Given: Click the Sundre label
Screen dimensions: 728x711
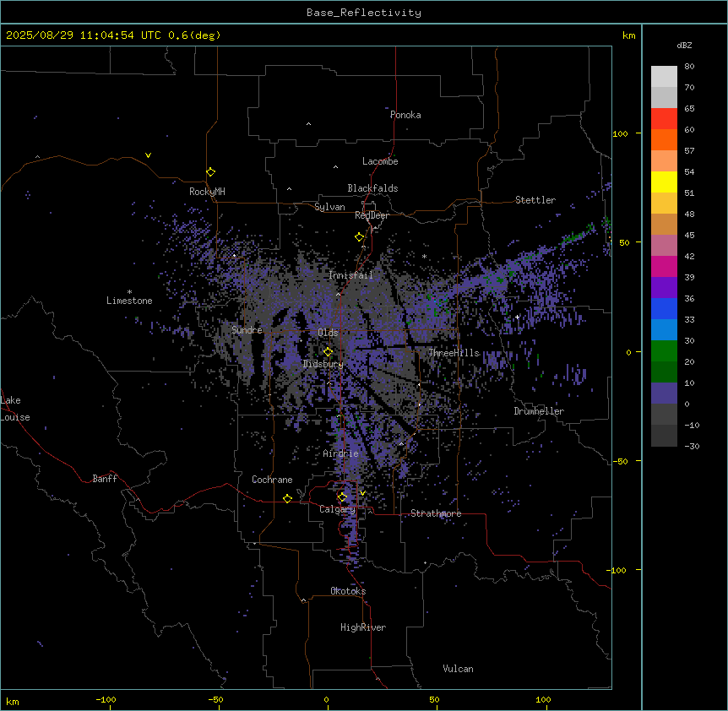Looking at the screenshot, I should pos(247,330).
